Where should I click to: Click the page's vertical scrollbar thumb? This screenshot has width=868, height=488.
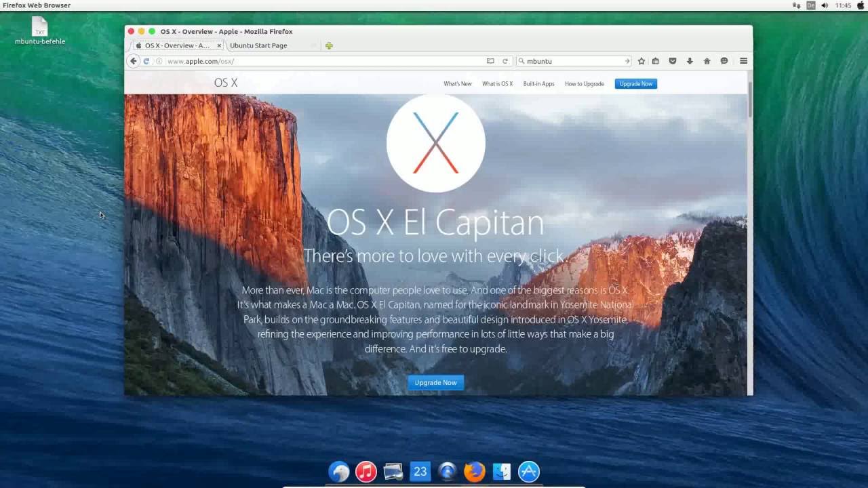(749, 99)
